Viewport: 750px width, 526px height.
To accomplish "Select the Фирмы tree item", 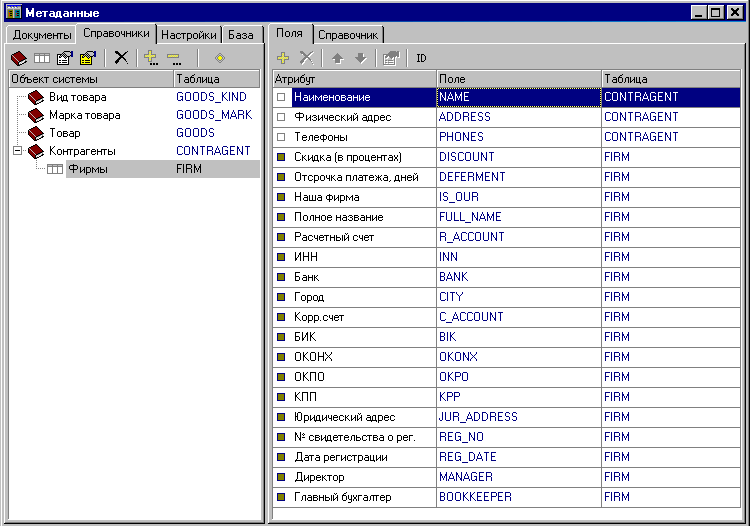I will [x=88, y=169].
